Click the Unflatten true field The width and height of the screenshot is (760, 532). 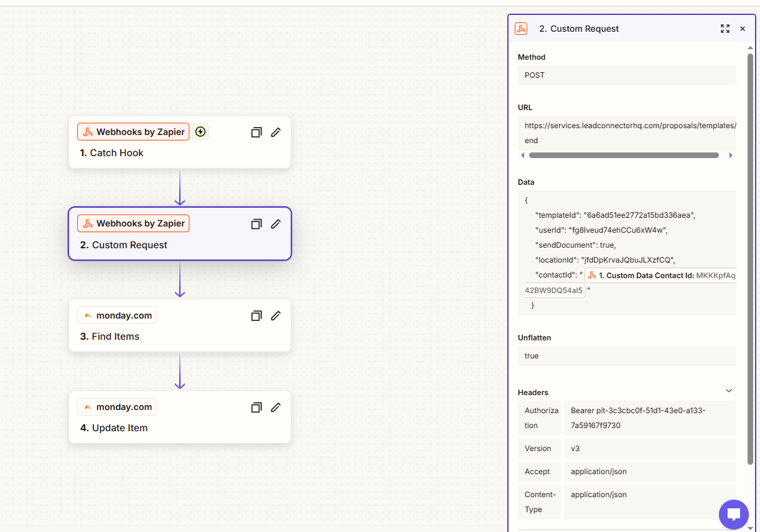pyautogui.click(x=627, y=356)
